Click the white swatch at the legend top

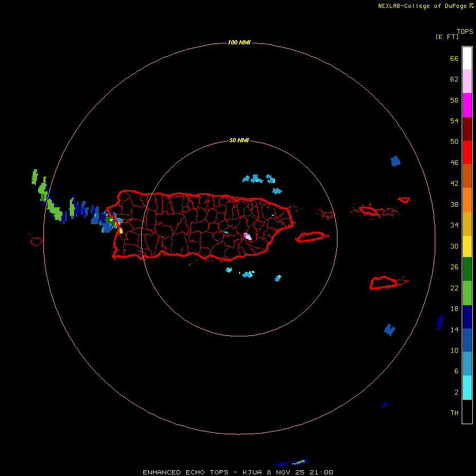coord(467,58)
